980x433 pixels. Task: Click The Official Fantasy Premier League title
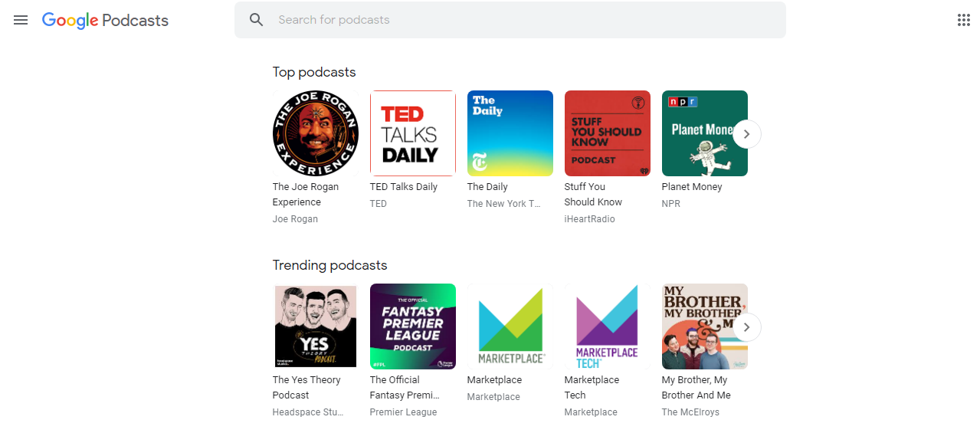[405, 388]
